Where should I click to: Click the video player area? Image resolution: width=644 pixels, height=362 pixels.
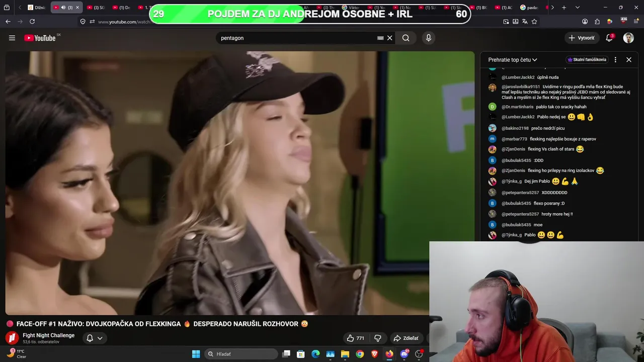click(239, 183)
